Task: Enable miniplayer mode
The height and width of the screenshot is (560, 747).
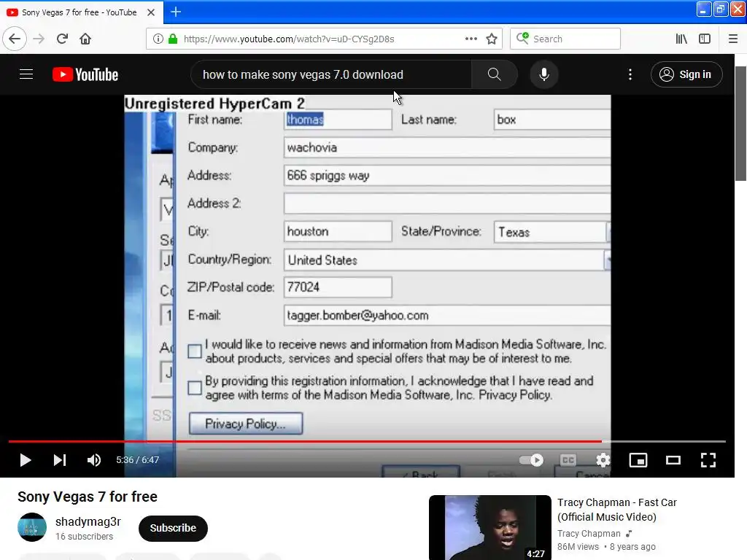Action: [x=638, y=460]
